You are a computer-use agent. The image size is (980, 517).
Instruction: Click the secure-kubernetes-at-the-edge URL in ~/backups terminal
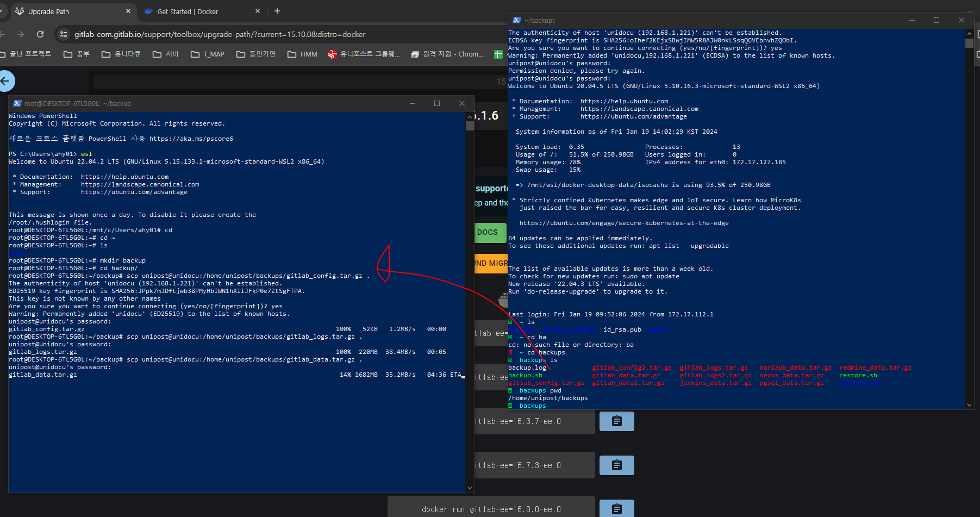tap(624, 223)
